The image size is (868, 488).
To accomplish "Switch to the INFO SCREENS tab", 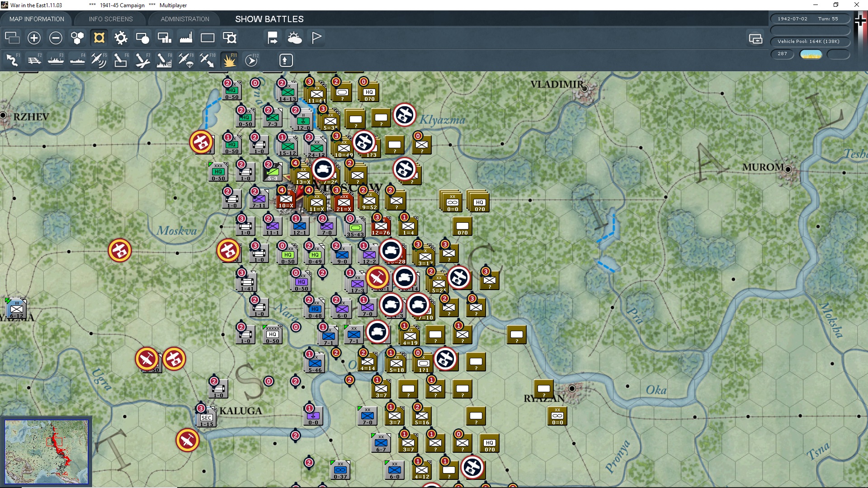I will [111, 19].
